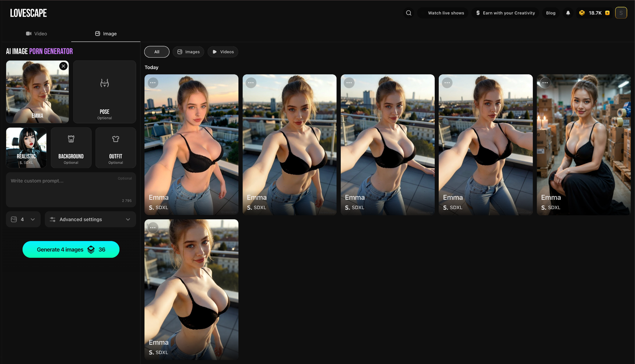The image size is (635, 364).
Task: Remove the Emma character with the X
Action: (x=63, y=66)
